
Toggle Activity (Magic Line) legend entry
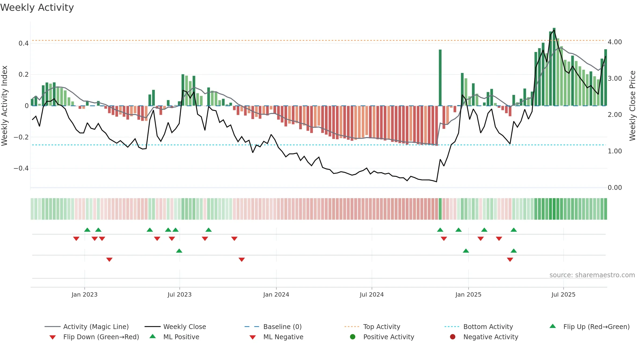tap(87, 327)
